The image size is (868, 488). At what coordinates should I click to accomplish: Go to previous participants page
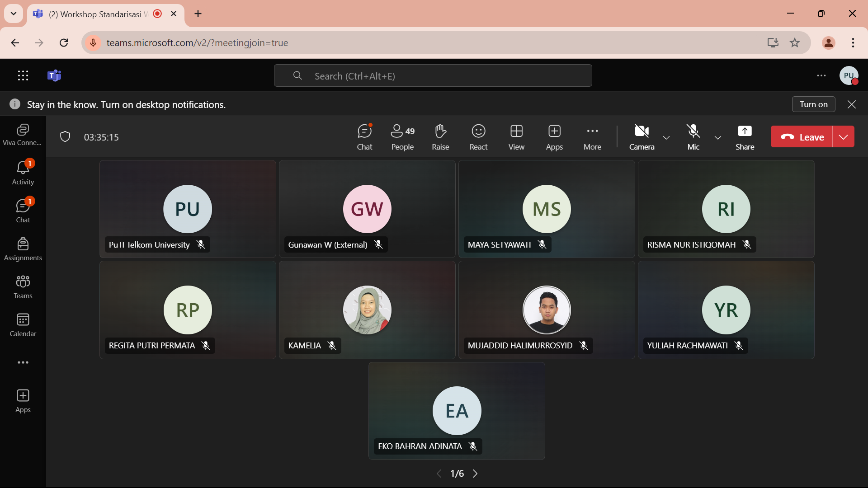[x=439, y=473]
